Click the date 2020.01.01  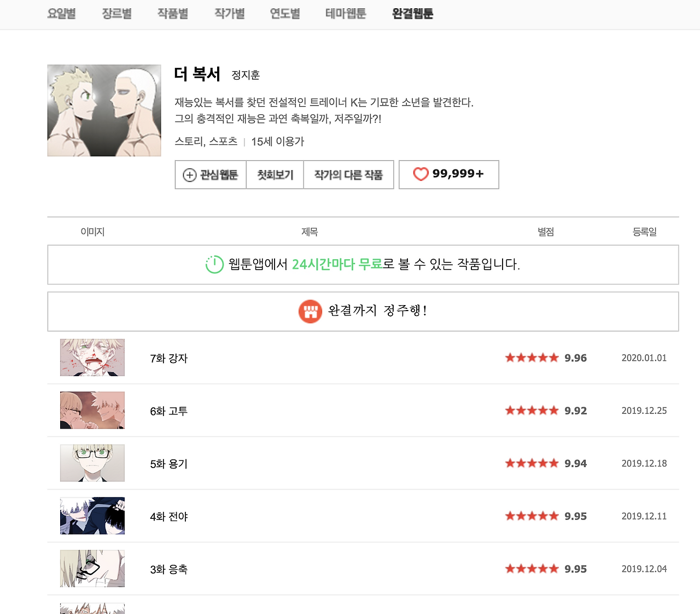tap(644, 358)
